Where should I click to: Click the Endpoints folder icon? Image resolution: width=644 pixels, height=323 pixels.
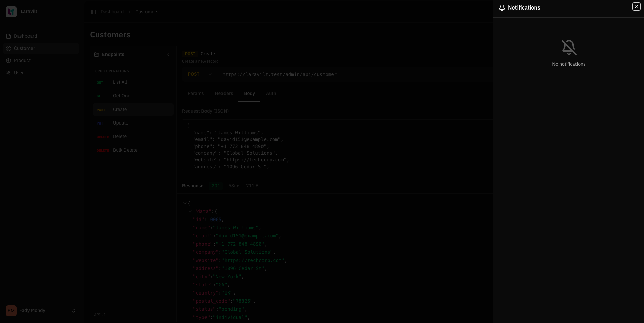(x=97, y=55)
